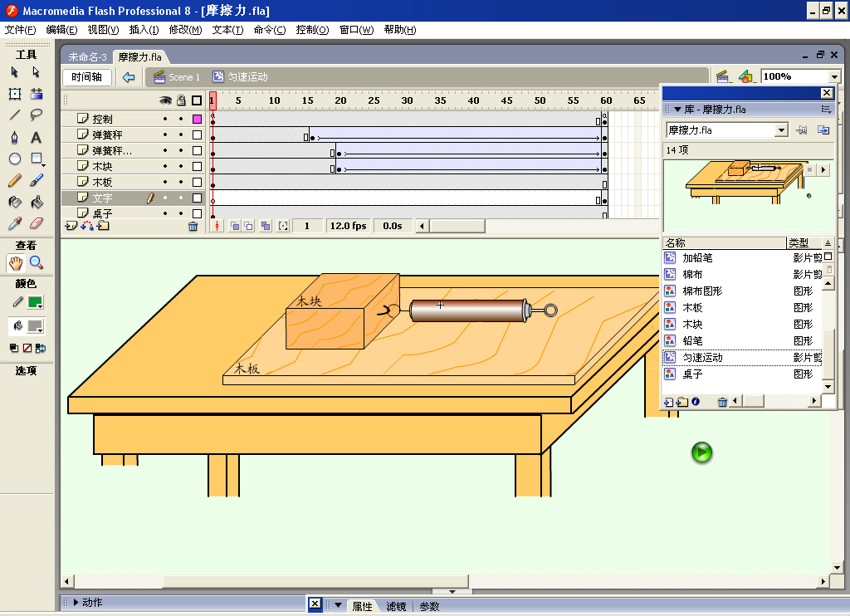This screenshot has width=850, height=616.
Task: Click the library sort order toggle
Action: (828, 243)
